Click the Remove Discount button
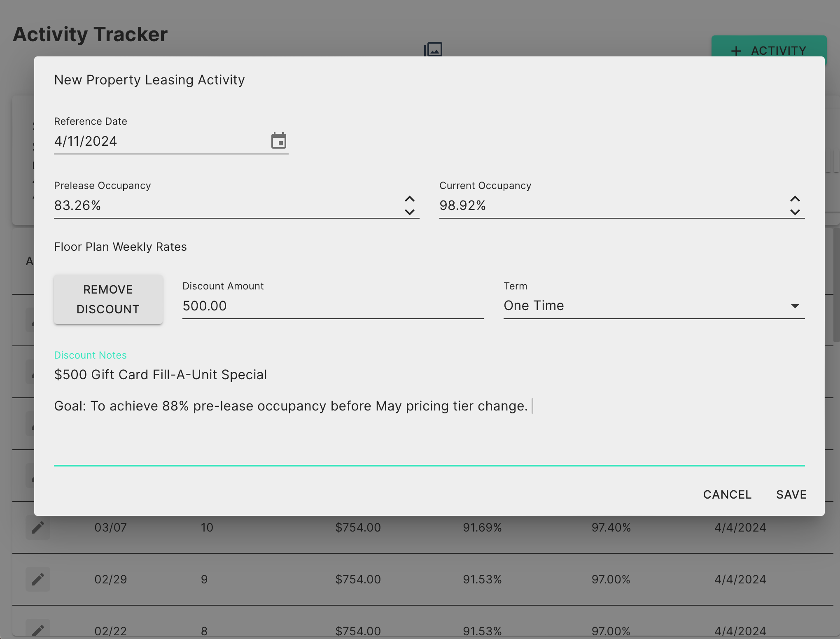 tap(108, 299)
